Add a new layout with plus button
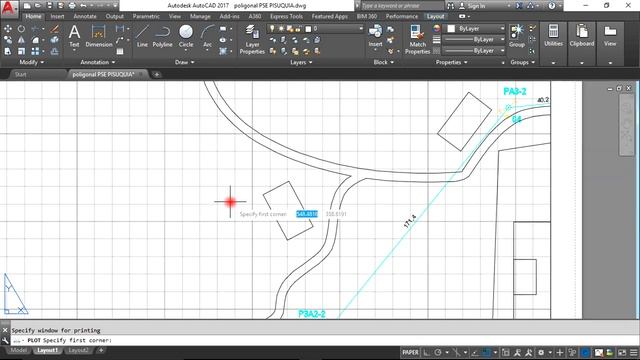The height and width of the screenshot is (360, 640). click(101, 350)
